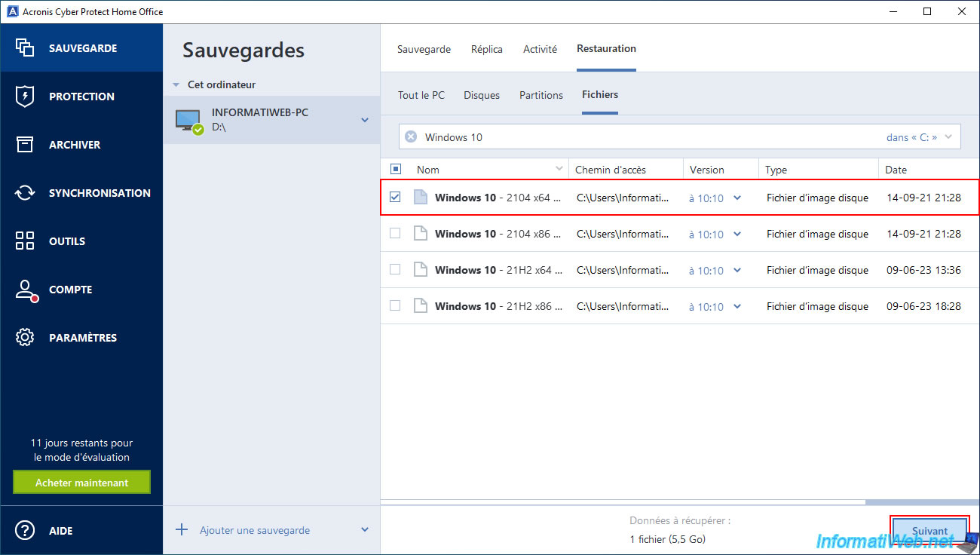Select the Partitions sub-tab
This screenshot has height=555, width=980.
click(x=541, y=95)
